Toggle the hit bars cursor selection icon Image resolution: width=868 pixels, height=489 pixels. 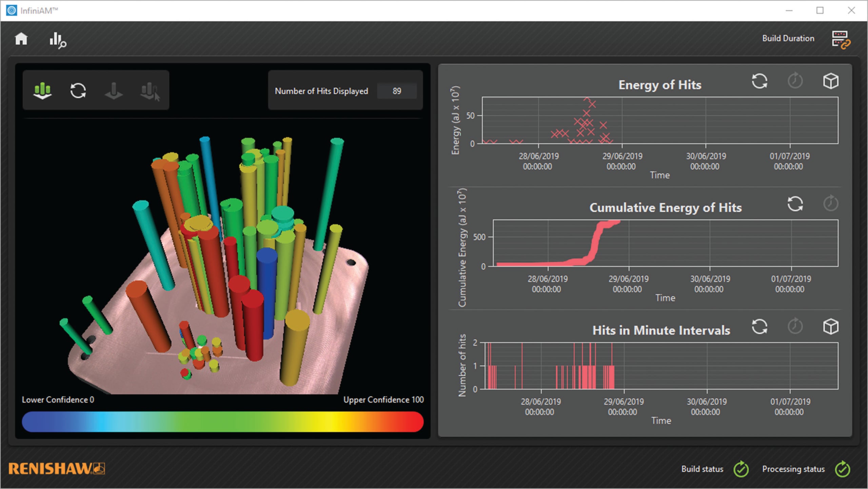(x=150, y=91)
